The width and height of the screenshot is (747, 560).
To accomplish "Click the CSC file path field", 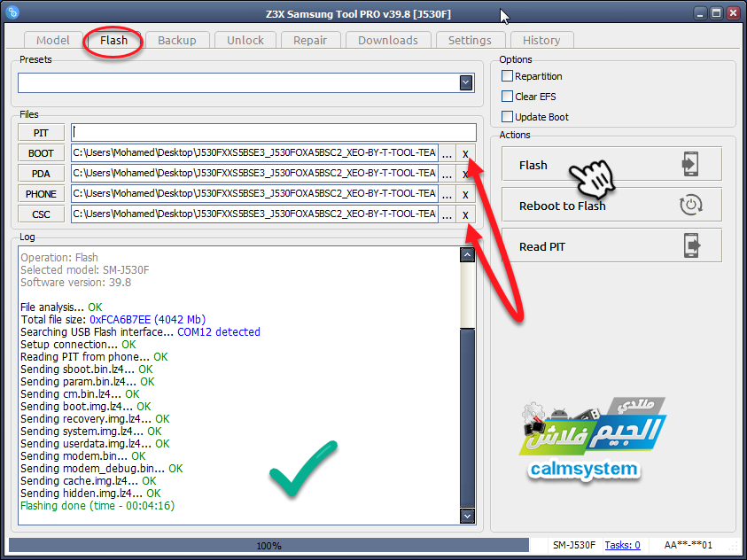I will (254, 214).
